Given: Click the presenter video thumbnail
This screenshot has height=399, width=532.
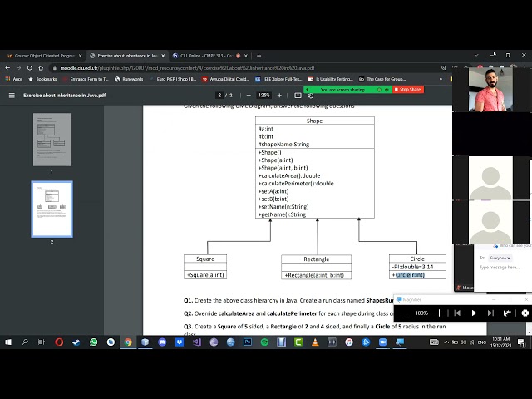Looking at the screenshot, I should click(490, 90).
